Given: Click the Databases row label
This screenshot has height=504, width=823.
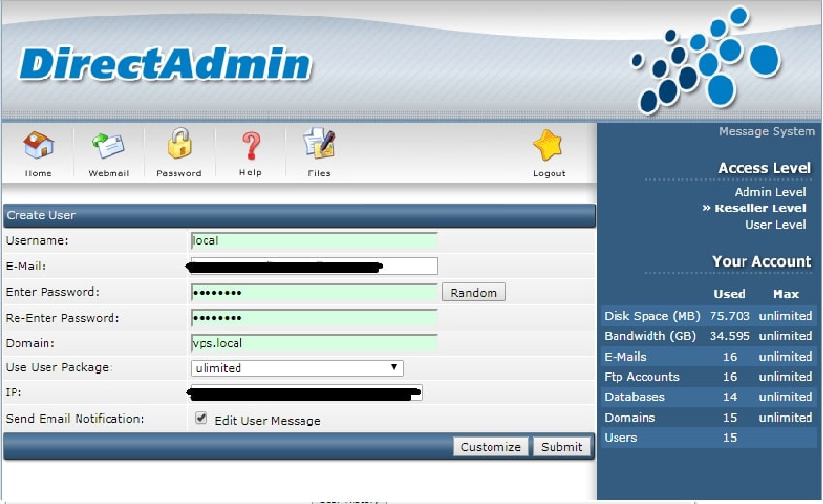Looking at the screenshot, I should click(634, 397).
